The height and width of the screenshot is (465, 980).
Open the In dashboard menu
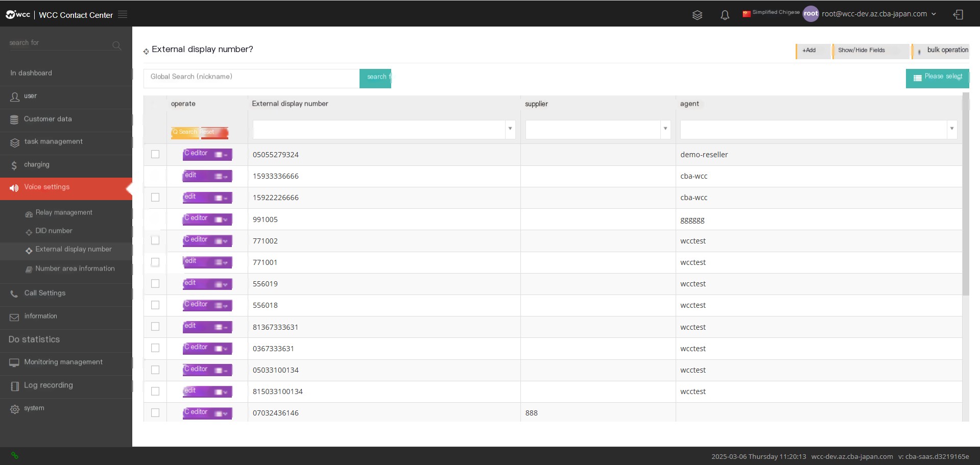66,73
